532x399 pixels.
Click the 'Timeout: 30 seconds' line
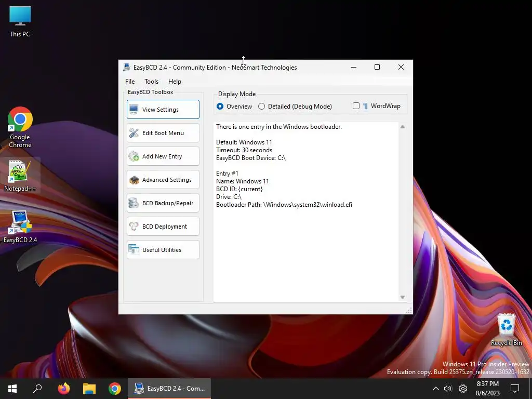click(244, 150)
